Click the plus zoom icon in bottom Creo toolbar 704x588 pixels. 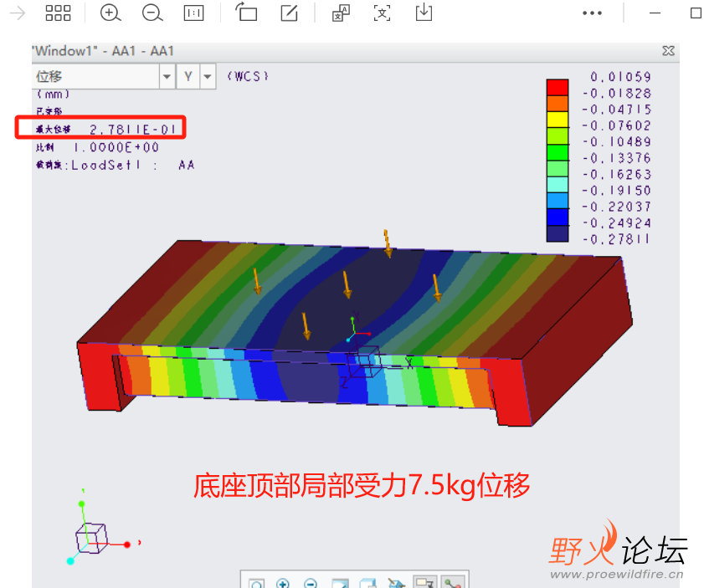tap(282, 583)
